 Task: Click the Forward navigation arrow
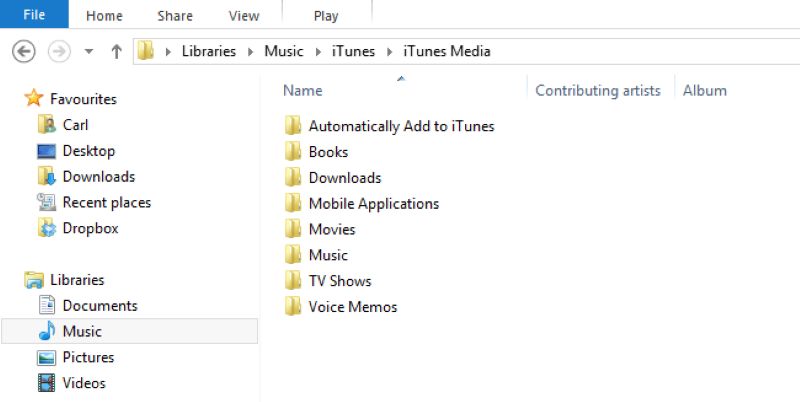click(x=59, y=52)
